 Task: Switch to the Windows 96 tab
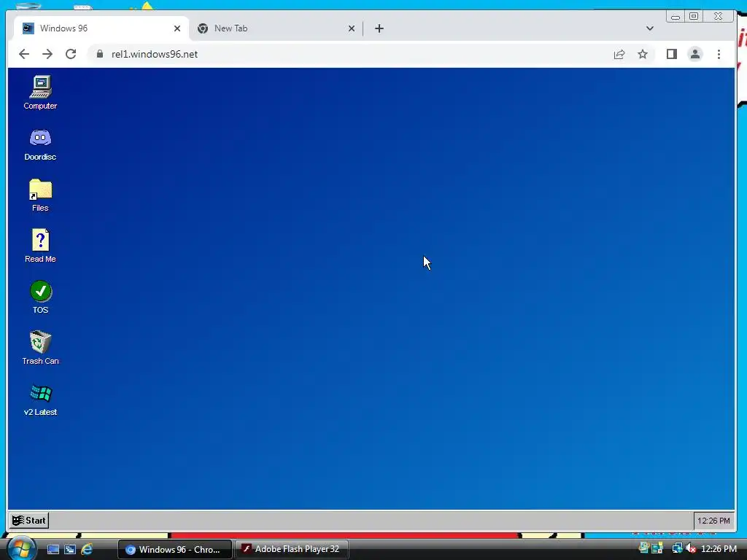pos(101,28)
